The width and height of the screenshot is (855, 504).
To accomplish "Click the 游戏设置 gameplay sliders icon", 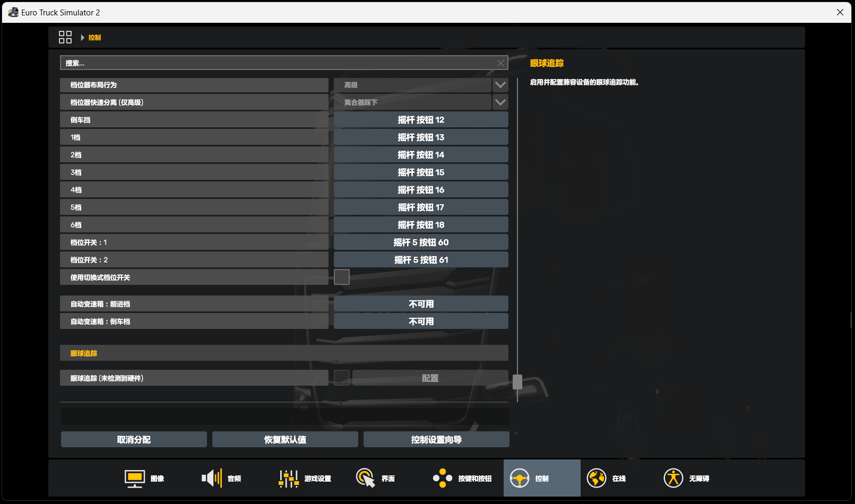I will 288,478.
